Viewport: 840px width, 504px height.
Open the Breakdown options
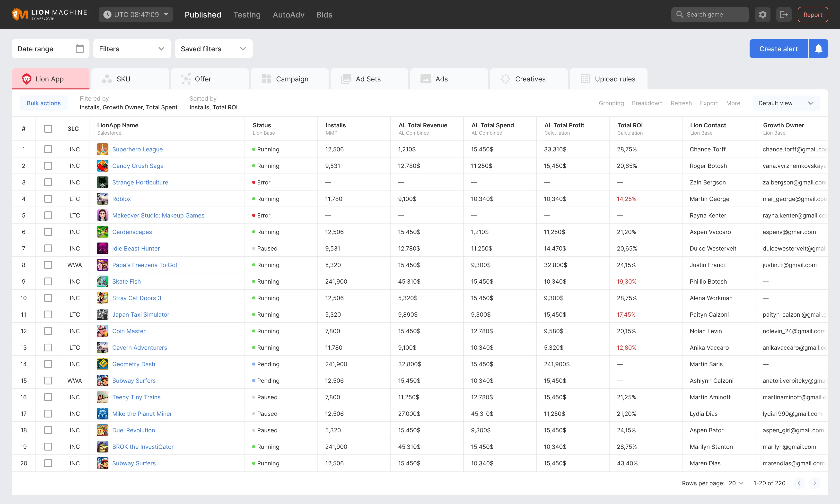[x=647, y=103]
